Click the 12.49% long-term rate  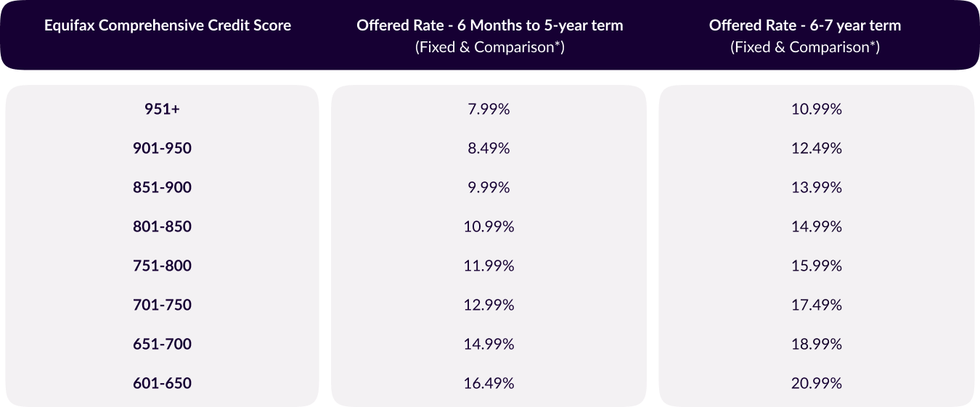[x=817, y=149]
